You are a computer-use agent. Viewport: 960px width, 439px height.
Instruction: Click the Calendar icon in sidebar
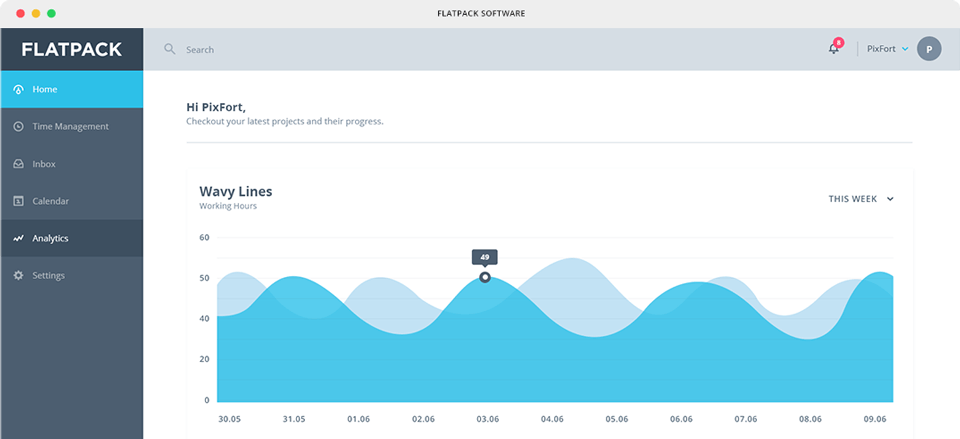pyautogui.click(x=18, y=201)
